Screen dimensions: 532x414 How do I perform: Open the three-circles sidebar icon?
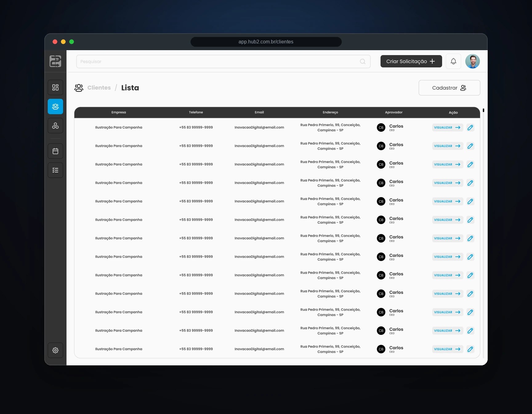click(x=55, y=126)
